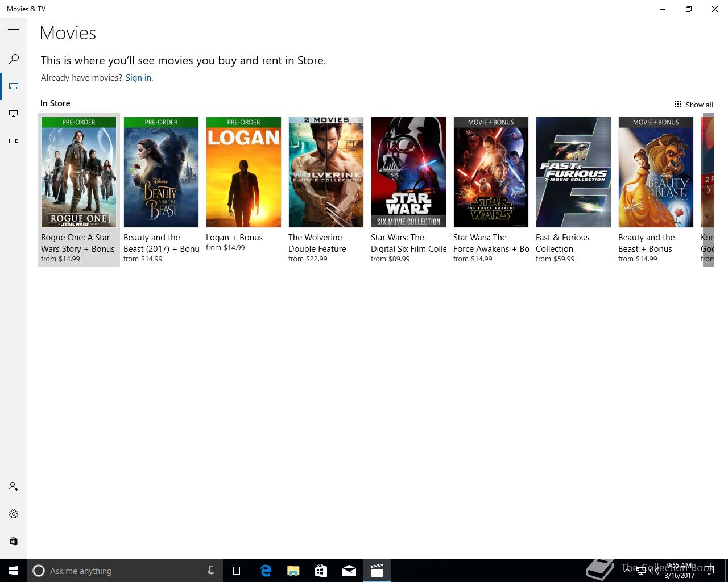
Task: Click the Cortana 'Ask me anything' search box
Action: [125, 571]
